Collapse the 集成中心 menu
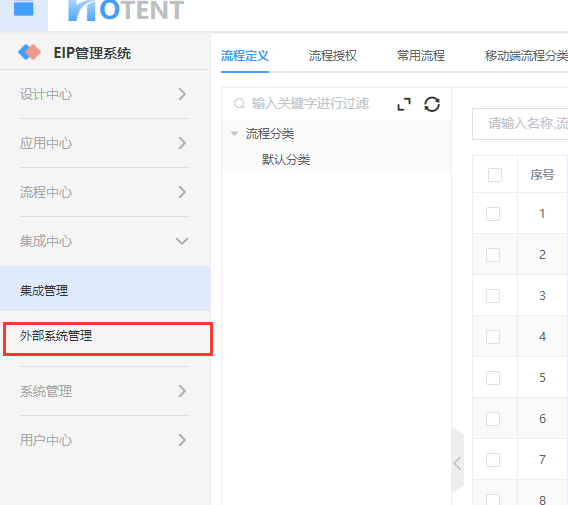 (105, 241)
